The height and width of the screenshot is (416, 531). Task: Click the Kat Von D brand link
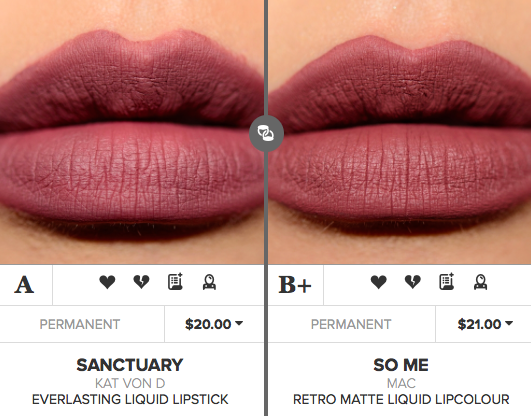point(130,383)
